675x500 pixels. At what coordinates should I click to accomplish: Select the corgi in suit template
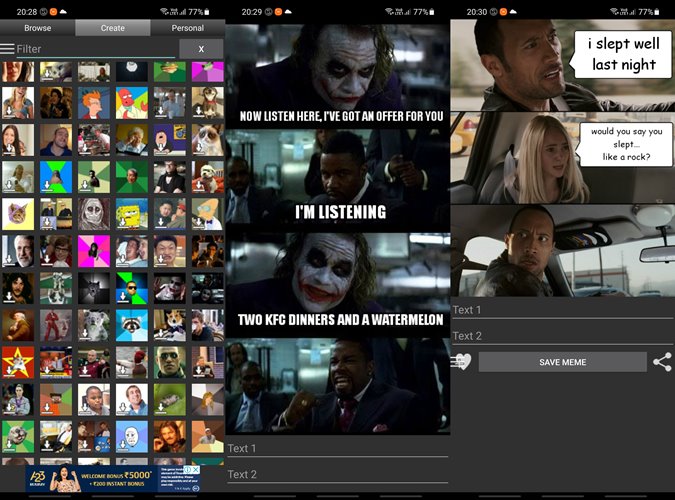(170, 325)
